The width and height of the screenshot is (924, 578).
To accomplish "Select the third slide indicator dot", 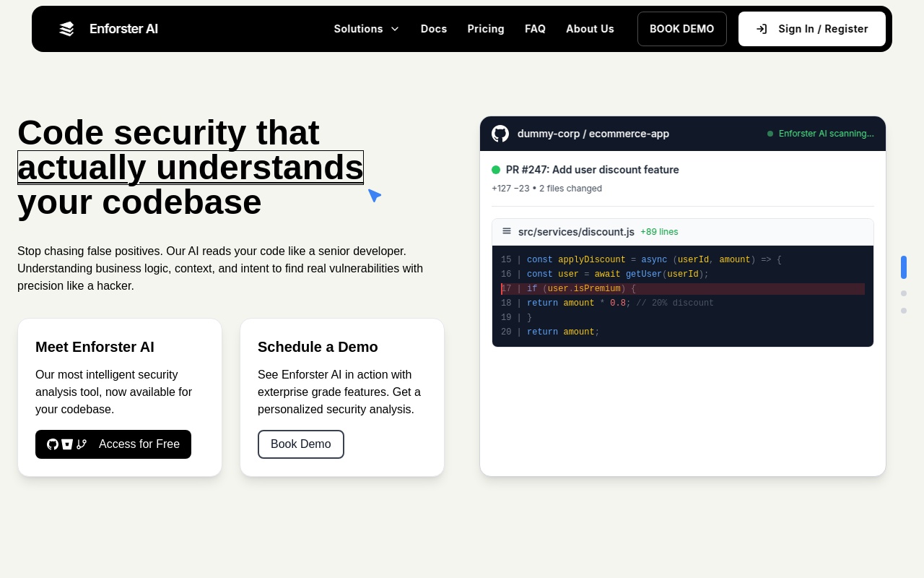I will [904, 311].
